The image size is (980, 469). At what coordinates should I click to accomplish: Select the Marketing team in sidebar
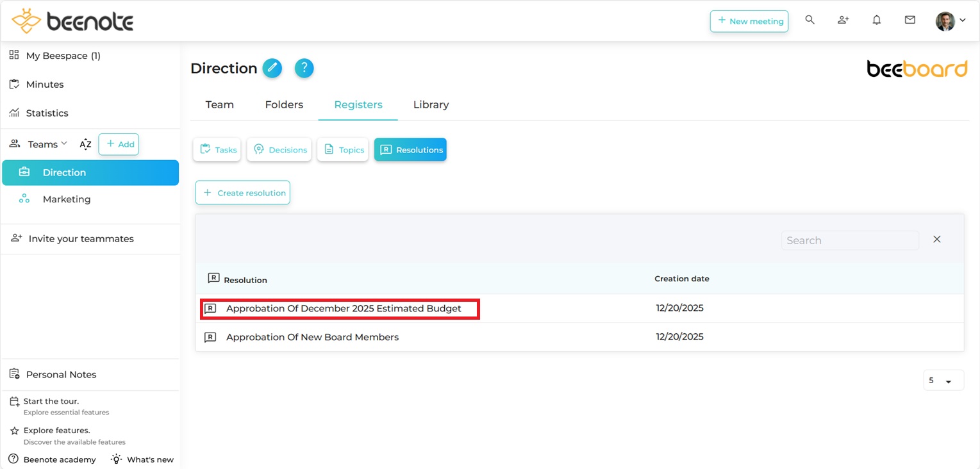coord(67,199)
